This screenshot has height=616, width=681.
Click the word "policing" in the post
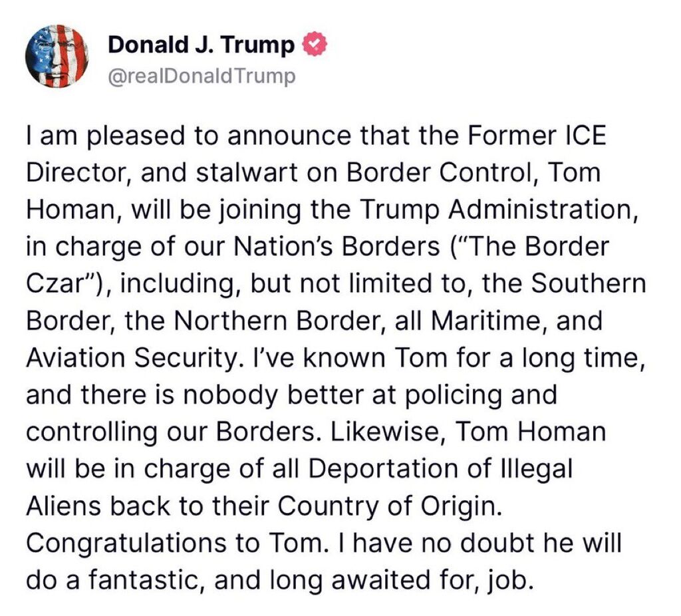(x=454, y=395)
